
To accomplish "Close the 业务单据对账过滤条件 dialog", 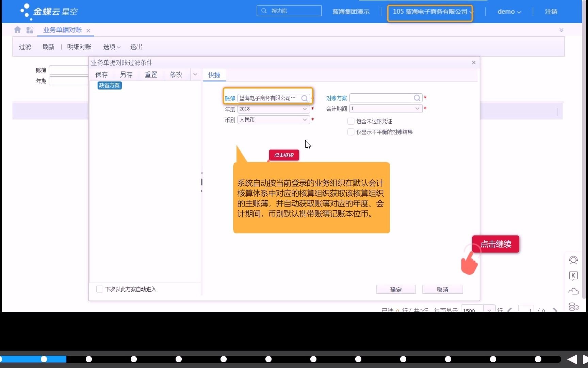I will 474,63.
